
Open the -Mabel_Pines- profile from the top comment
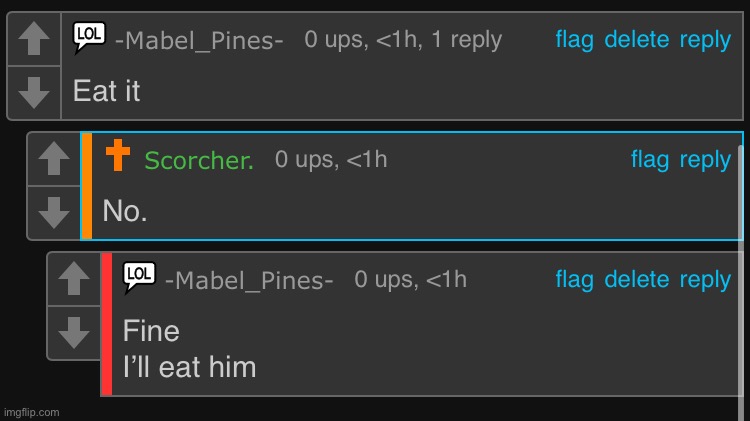[199, 40]
